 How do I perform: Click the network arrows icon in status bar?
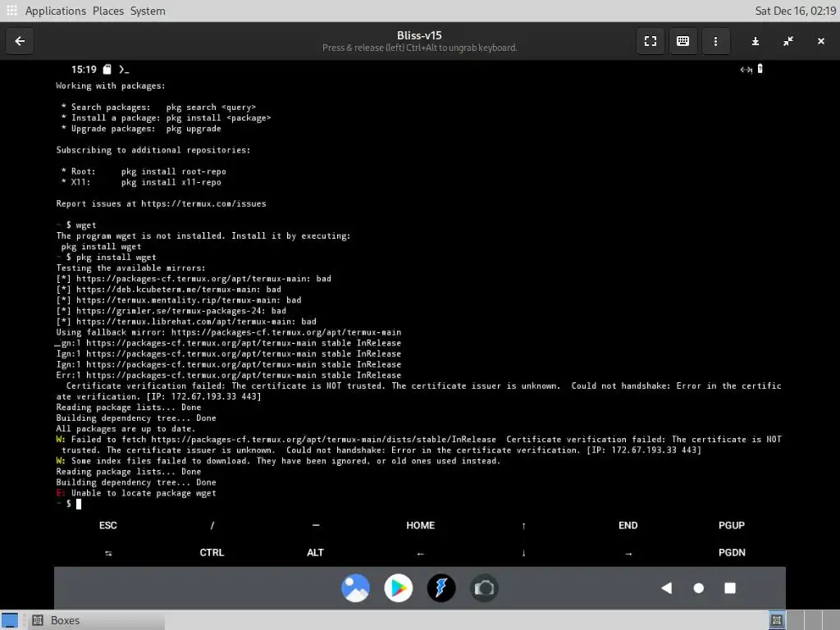[746, 69]
